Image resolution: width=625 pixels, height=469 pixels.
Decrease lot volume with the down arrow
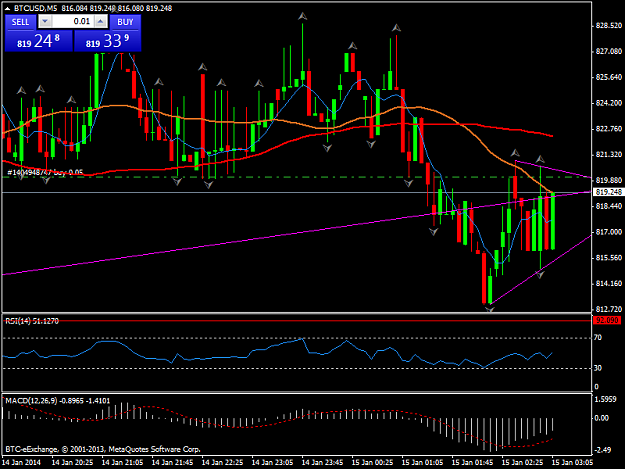coord(45,22)
